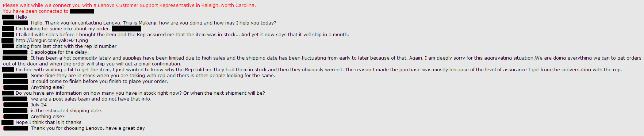Click 'Do you have any information' question
Viewport: 644px width, 136px height.
click(140, 93)
